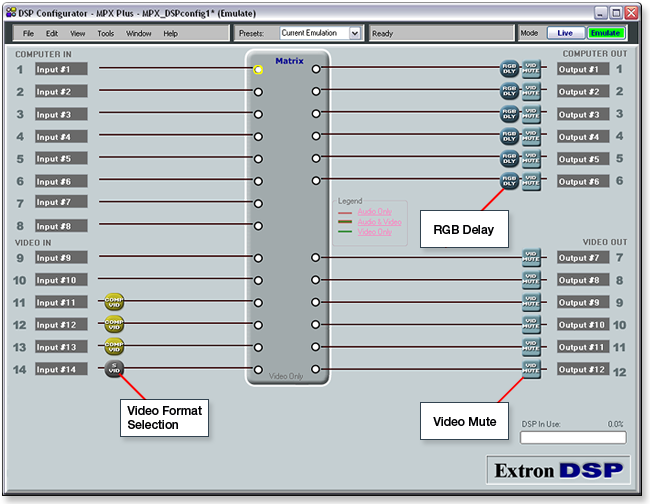This screenshot has width=650, height=504.
Task: Open Video Mute block for Output #3
Action: [531, 114]
